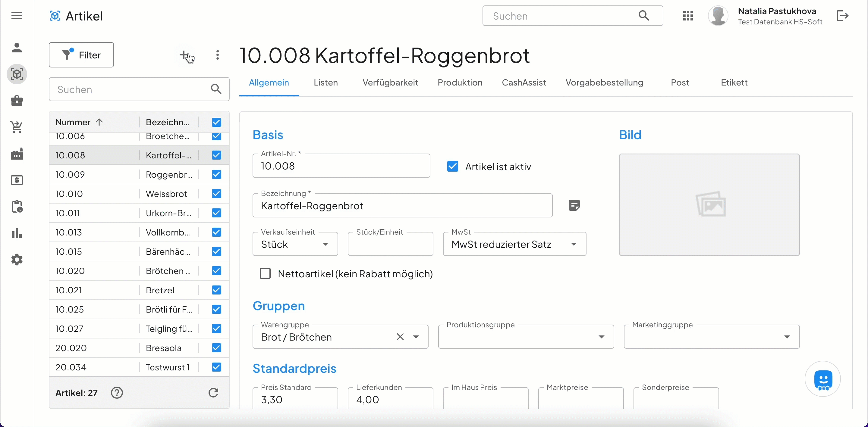
Task: Open the briefcase section in the sidebar
Action: [17, 101]
